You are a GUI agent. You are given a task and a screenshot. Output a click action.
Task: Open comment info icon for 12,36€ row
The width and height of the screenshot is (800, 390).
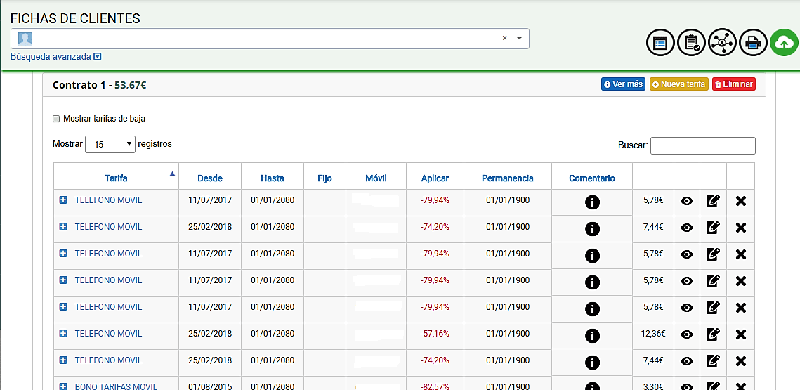[x=592, y=335]
